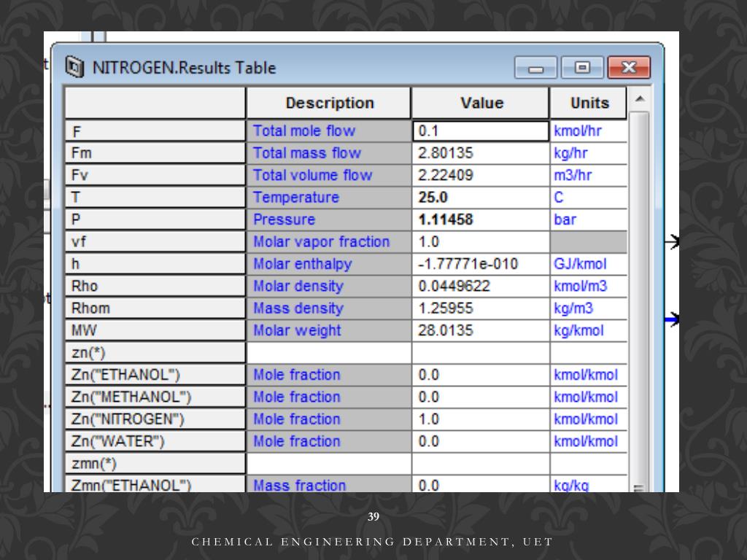Close the NITROGEN.Results Table window

(x=629, y=67)
